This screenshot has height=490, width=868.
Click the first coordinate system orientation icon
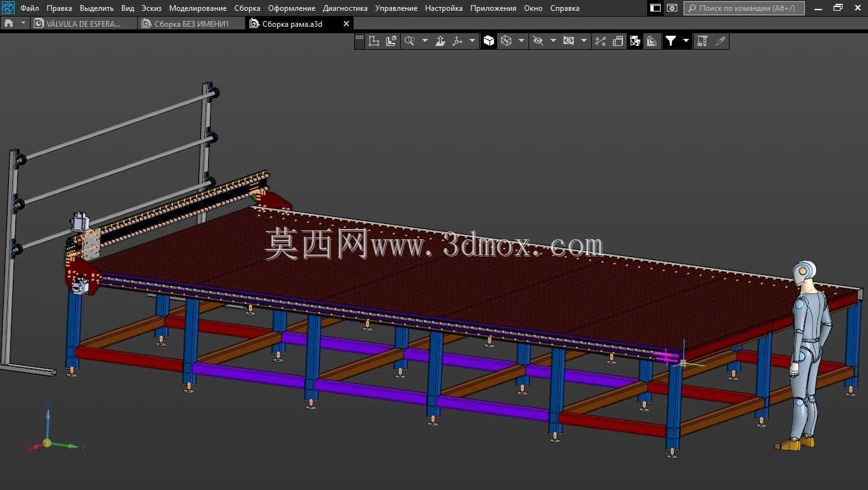[374, 41]
